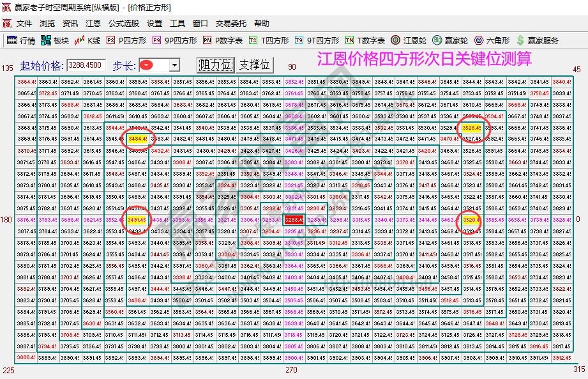
Task: Switch to 支撑位 mode
Action: 255,64
